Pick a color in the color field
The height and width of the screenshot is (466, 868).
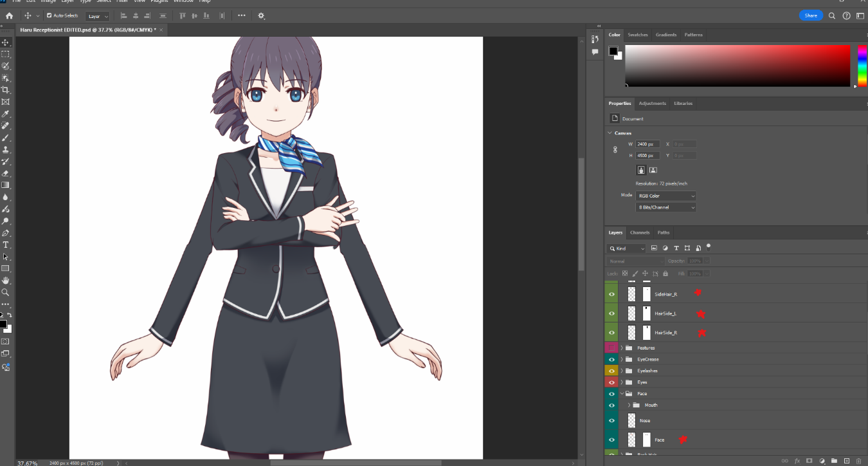click(x=737, y=66)
